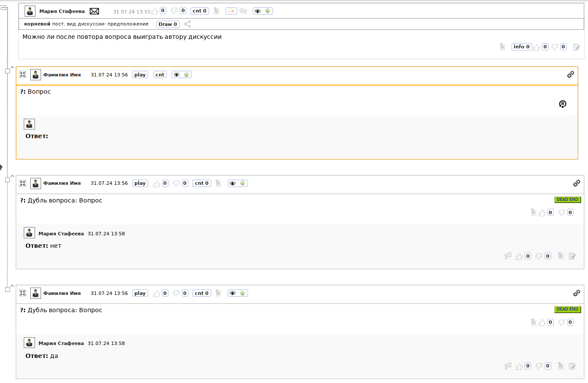Click the dog icon in root post header
The height and width of the screenshot is (383, 588).
pyautogui.click(x=216, y=11)
